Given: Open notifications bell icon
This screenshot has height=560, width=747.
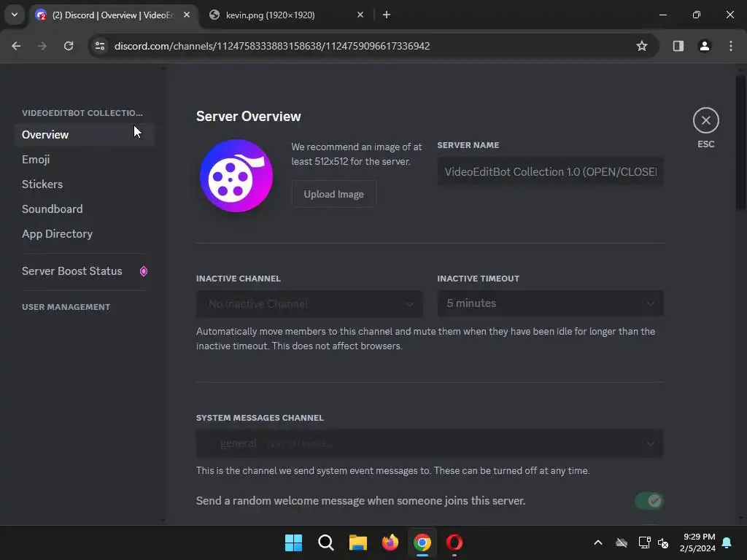Looking at the screenshot, I should (727, 542).
